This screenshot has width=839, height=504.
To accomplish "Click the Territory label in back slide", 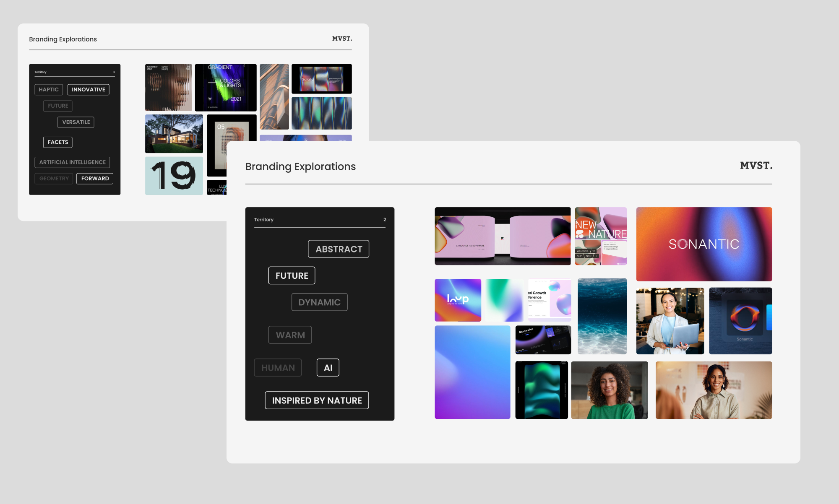I will pos(40,72).
